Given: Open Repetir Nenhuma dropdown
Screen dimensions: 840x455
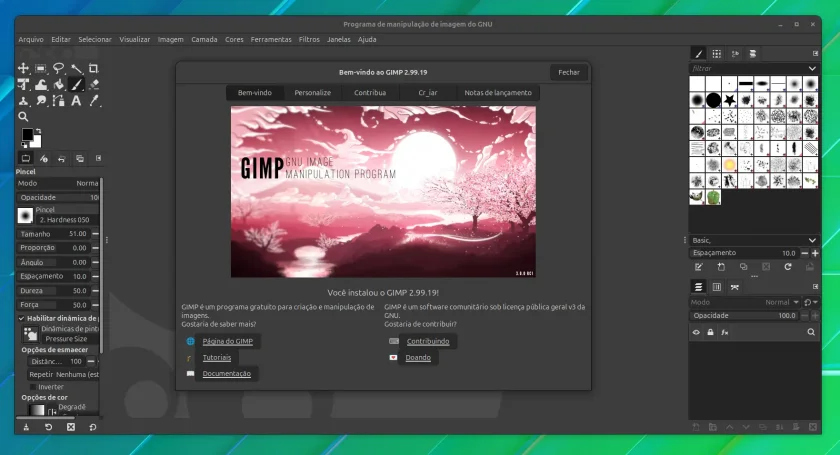Looking at the screenshot, I should click(64, 375).
